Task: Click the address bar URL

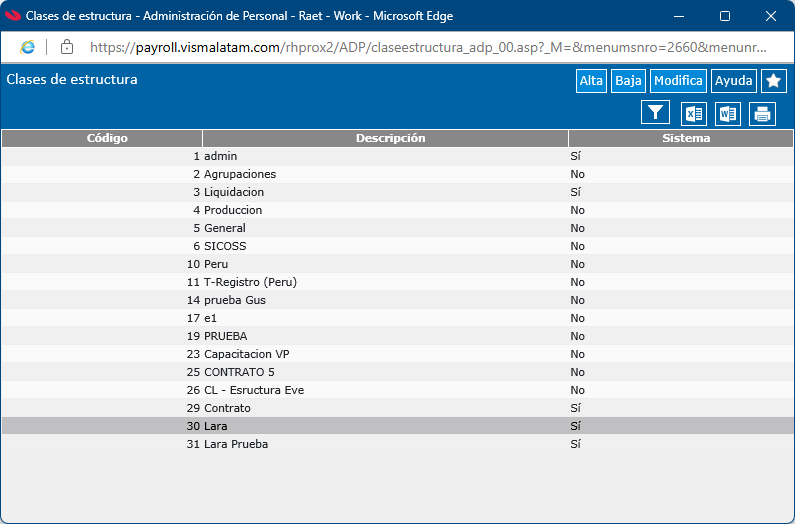Action: [428, 47]
